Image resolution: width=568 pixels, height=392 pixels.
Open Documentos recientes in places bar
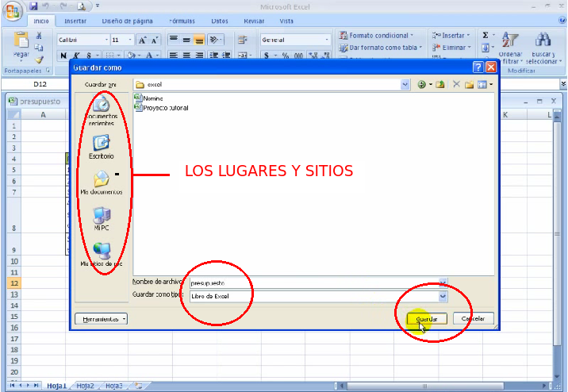tap(102, 108)
